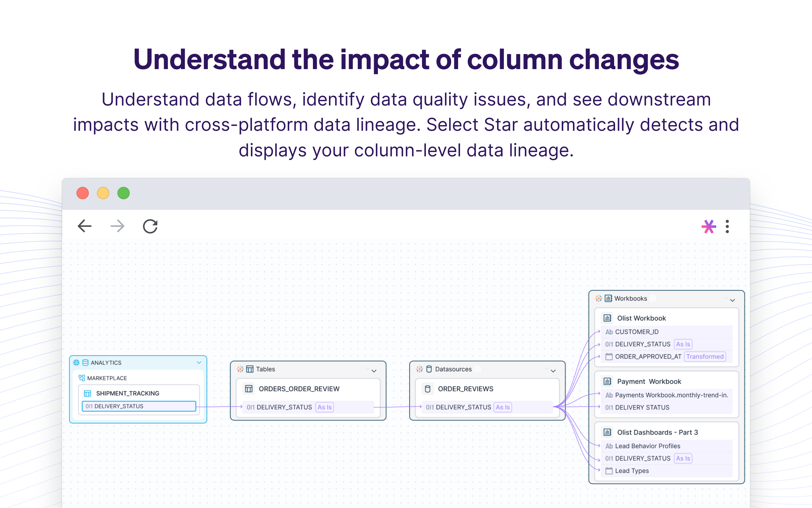Screen dimensions: 812x508
Task: Click the Snowflake icon beside ANALYTICS
Action: click(76, 362)
